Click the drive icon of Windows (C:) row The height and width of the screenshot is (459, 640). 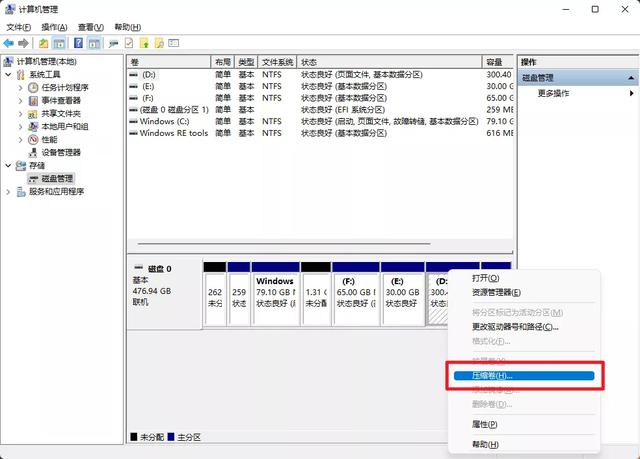coord(133,122)
